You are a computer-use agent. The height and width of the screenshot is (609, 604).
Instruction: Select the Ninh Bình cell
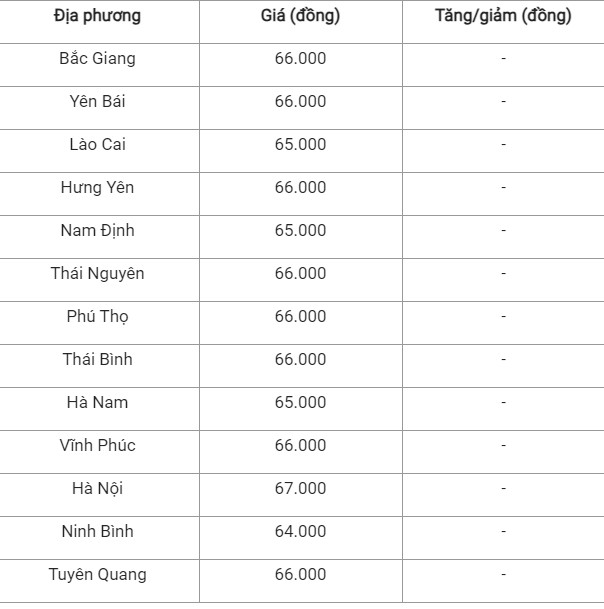tap(97, 532)
